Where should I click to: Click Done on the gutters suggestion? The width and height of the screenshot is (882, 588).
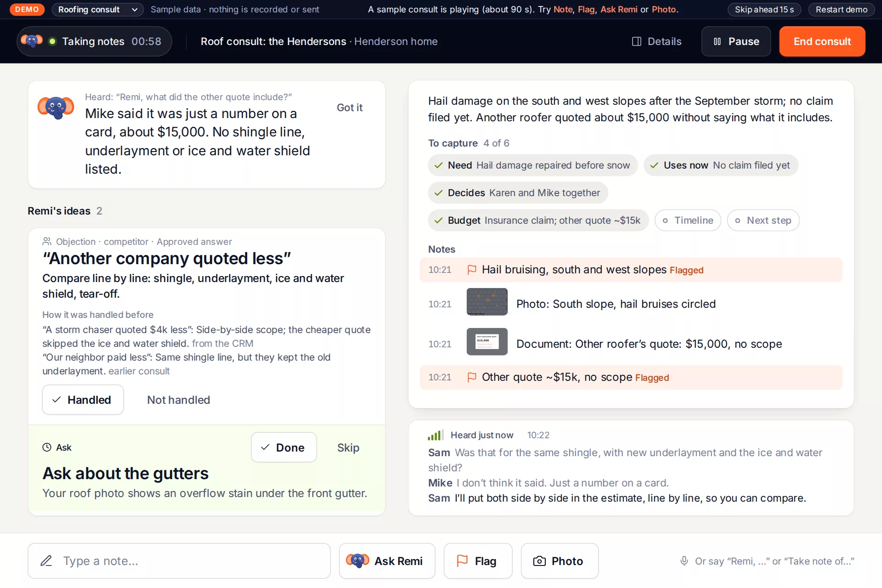pos(283,447)
